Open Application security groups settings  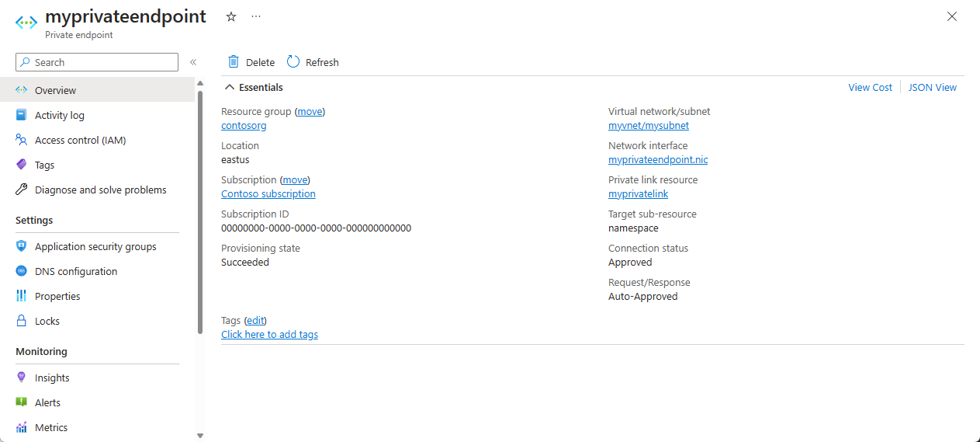click(x=97, y=246)
